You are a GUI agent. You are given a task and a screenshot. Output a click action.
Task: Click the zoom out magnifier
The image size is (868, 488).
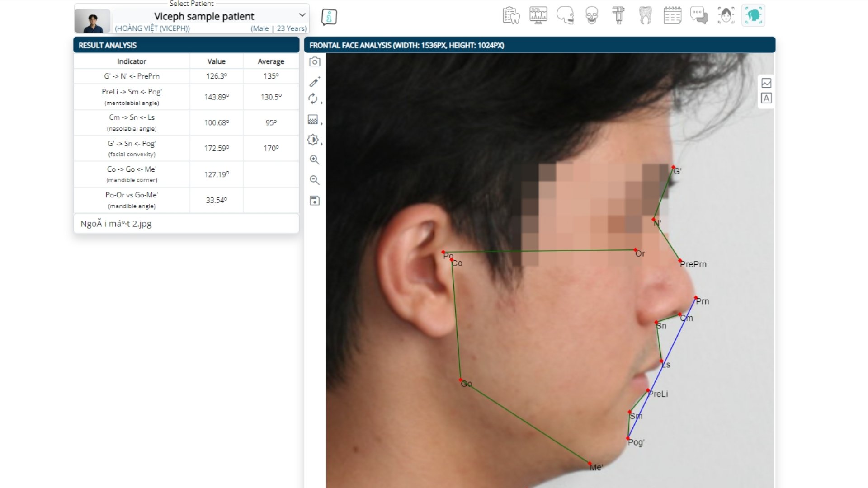[x=315, y=180]
